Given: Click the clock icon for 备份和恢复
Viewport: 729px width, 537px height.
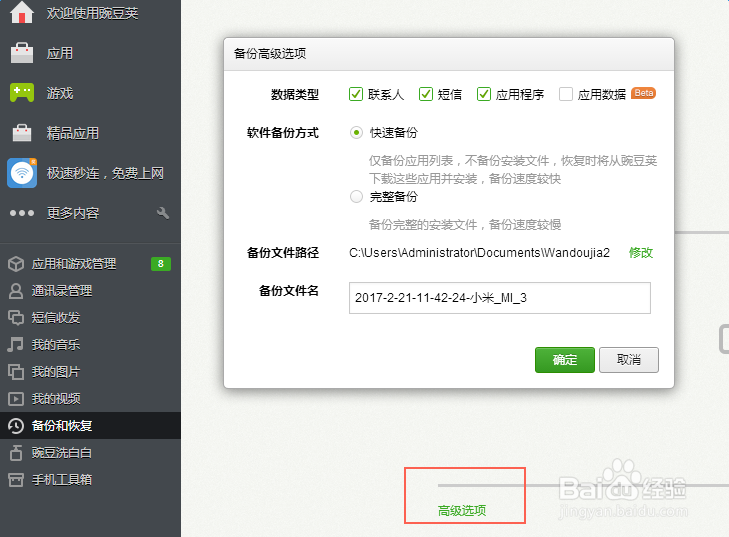Looking at the screenshot, I should pyautogui.click(x=16, y=425).
